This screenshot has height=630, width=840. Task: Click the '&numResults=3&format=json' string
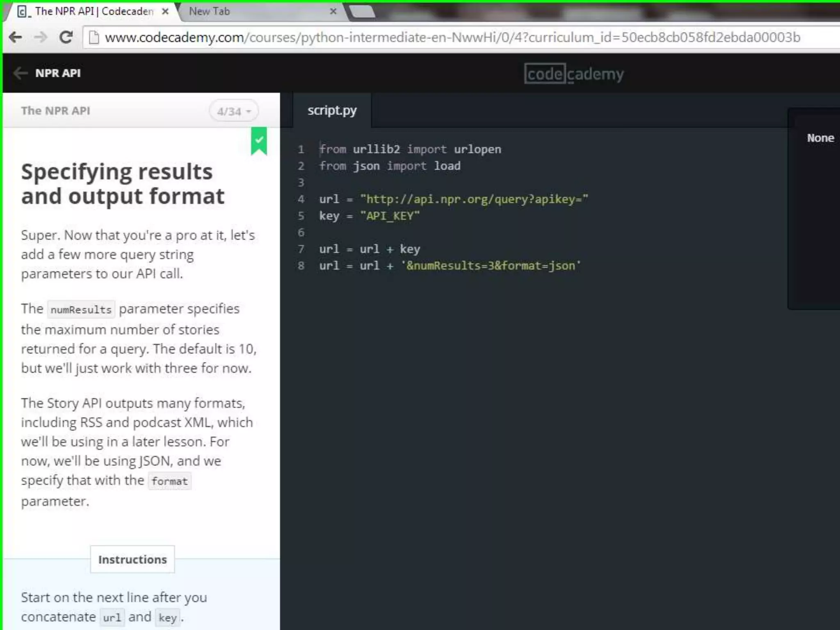click(x=491, y=266)
